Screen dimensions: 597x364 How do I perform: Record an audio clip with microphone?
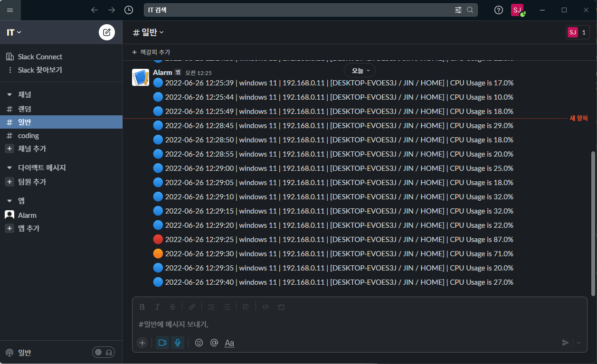[x=178, y=343]
